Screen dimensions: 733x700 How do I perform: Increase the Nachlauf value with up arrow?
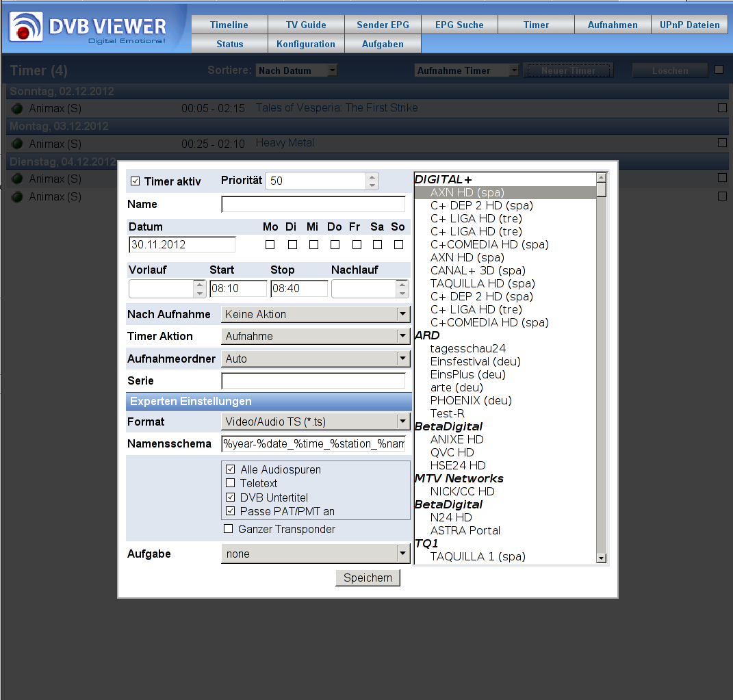[x=402, y=285]
